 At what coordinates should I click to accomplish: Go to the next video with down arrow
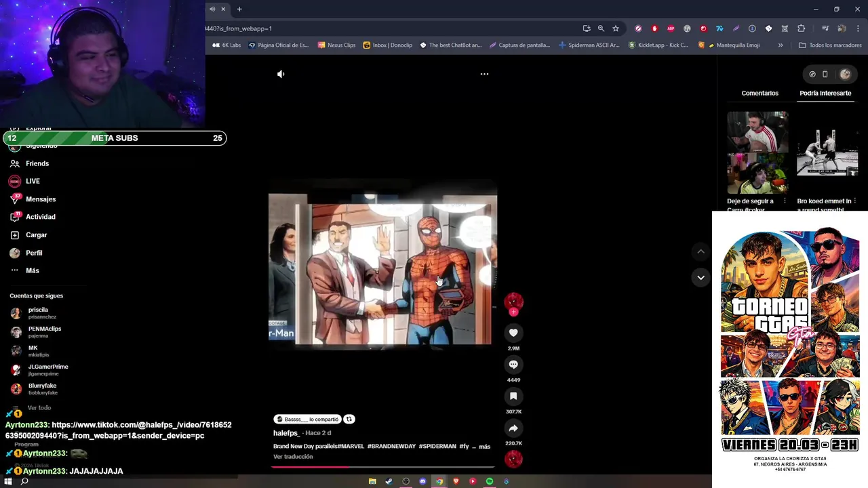[701, 277]
